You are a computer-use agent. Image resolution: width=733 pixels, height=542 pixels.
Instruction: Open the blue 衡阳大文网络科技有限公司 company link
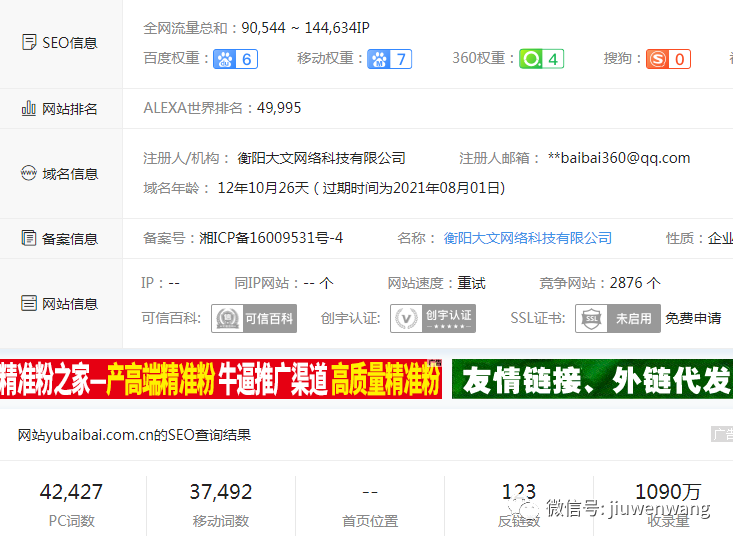point(527,238)
